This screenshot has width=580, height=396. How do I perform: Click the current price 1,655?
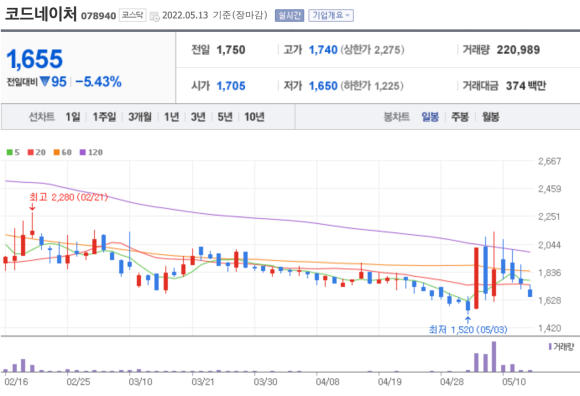(35, 59)
